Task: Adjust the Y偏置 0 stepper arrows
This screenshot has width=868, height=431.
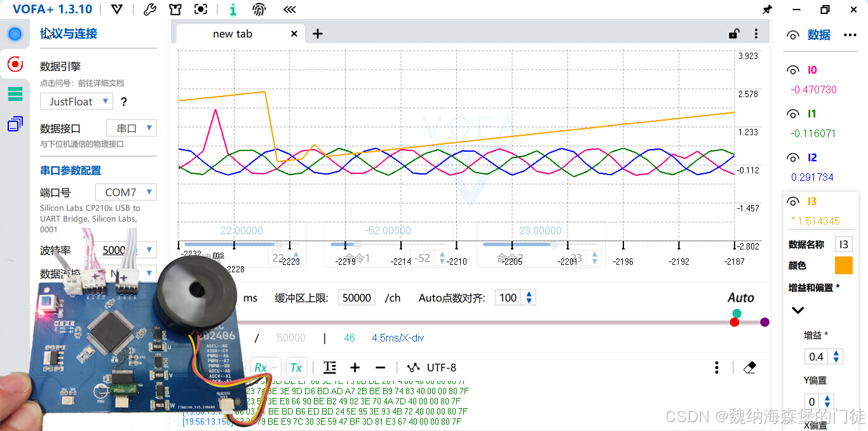Action: [826, 402]
